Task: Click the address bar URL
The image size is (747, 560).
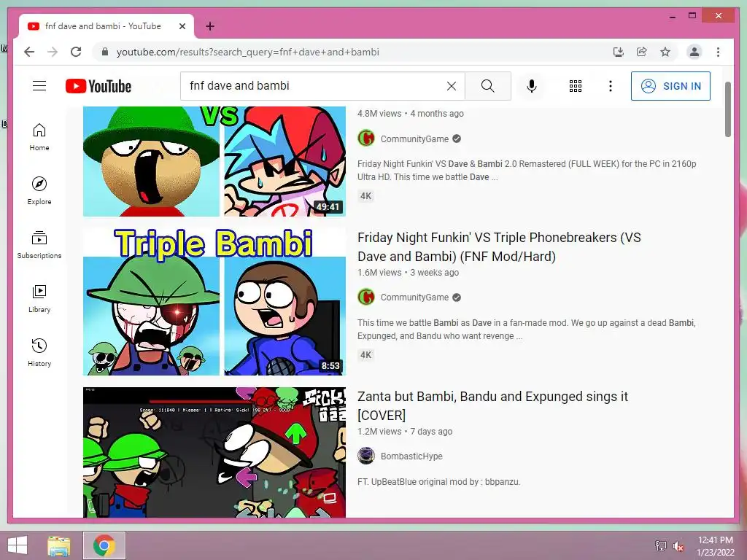Action: coord(248,52)
